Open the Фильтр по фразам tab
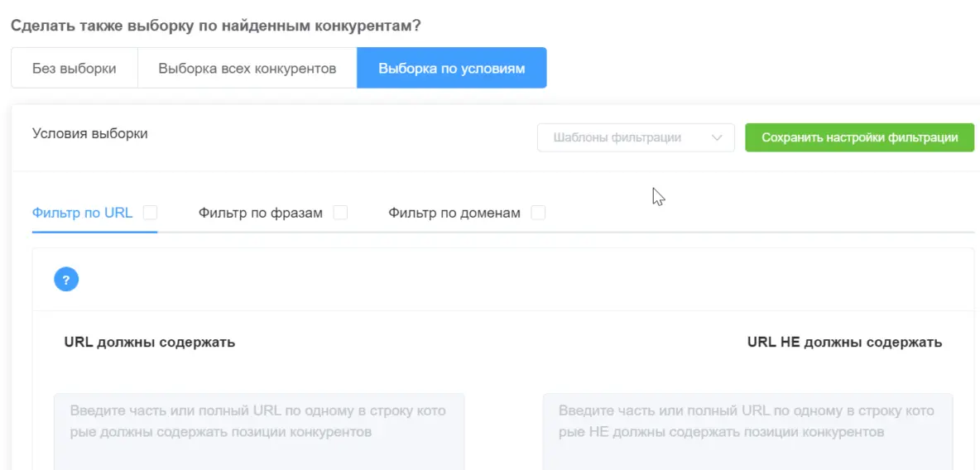 260,213
